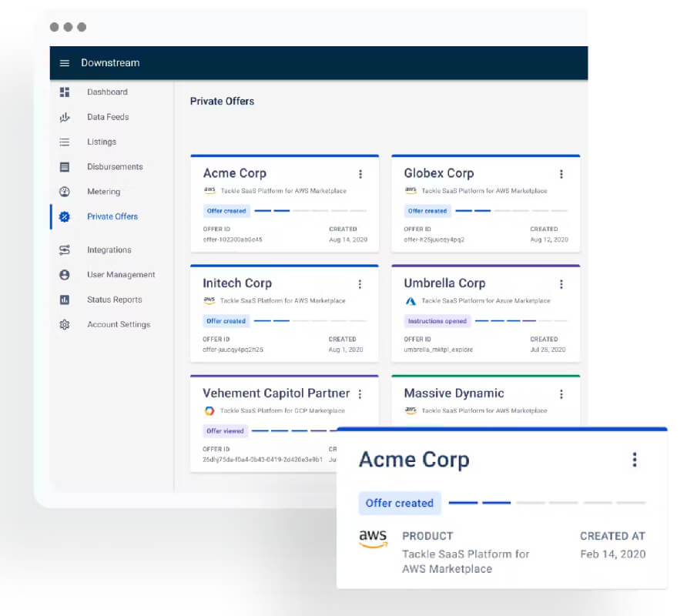Go to Dashboard in the sidebar
Image resolution: width=687 pixels, height=616 pixels.
107,92
